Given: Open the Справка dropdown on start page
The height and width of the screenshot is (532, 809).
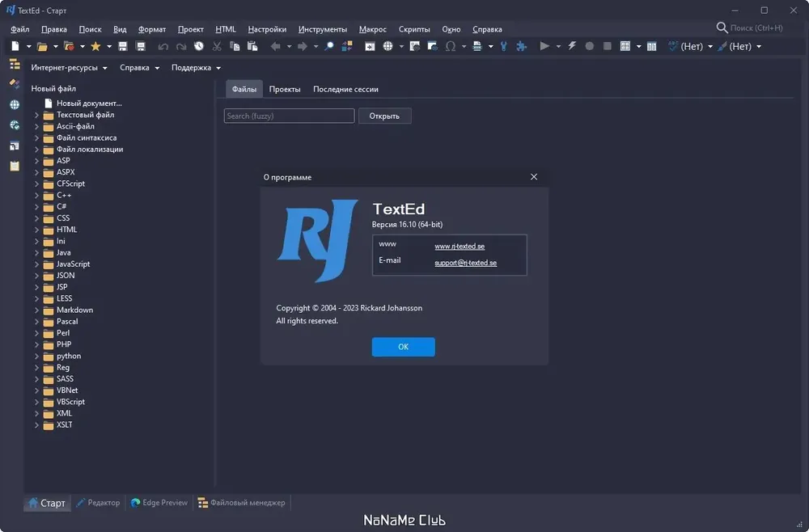Looking at the screenshot, I should tap(139, 68).
